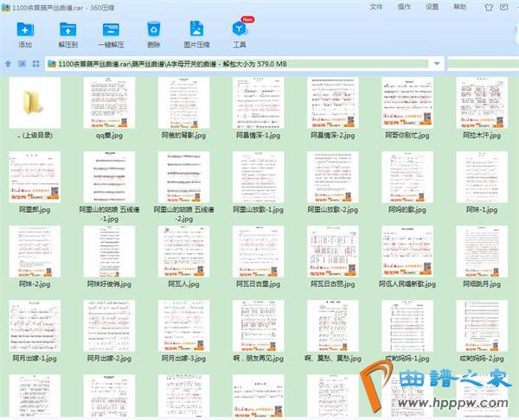Open the 操作 menu
This screenshot has width=519, height=420.
point(404,6)
